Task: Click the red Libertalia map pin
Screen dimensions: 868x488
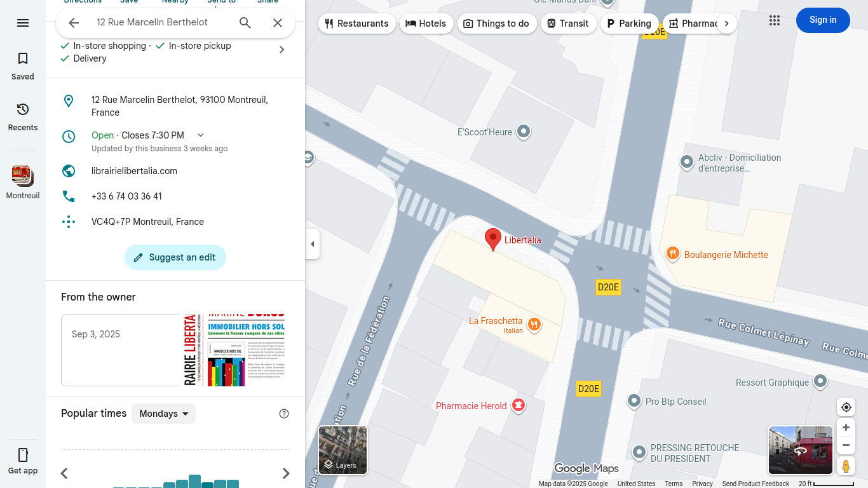Action: (x=493, y=240)
